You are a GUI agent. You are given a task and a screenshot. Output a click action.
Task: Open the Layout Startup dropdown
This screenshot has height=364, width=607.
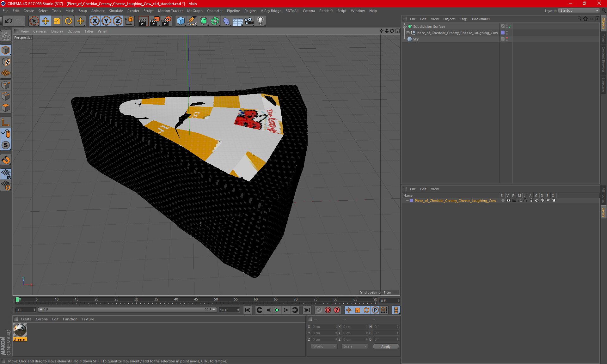[x=579, y=10]
